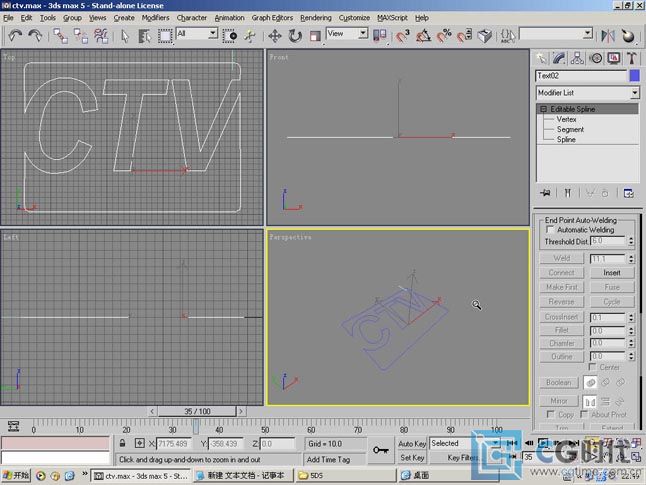Activate the Select and Move tool
Viewport: 646px width, 485px height.
(274, 36)
